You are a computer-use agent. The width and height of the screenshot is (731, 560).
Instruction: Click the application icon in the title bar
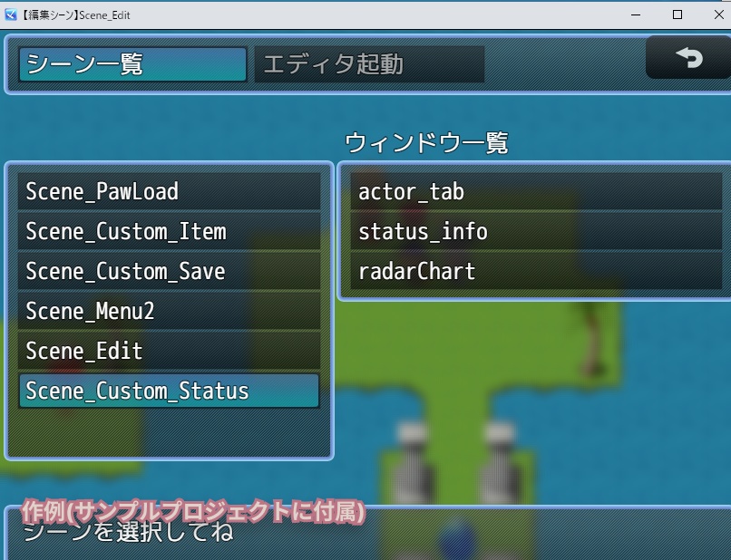point(11,14)
